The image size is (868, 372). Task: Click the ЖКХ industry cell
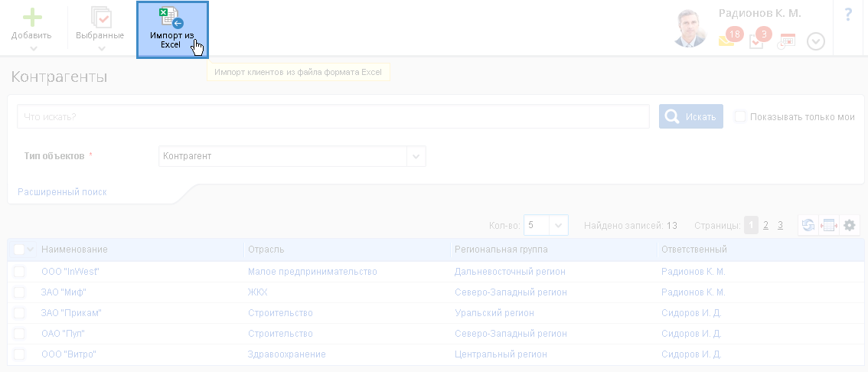tap(257, 292)
